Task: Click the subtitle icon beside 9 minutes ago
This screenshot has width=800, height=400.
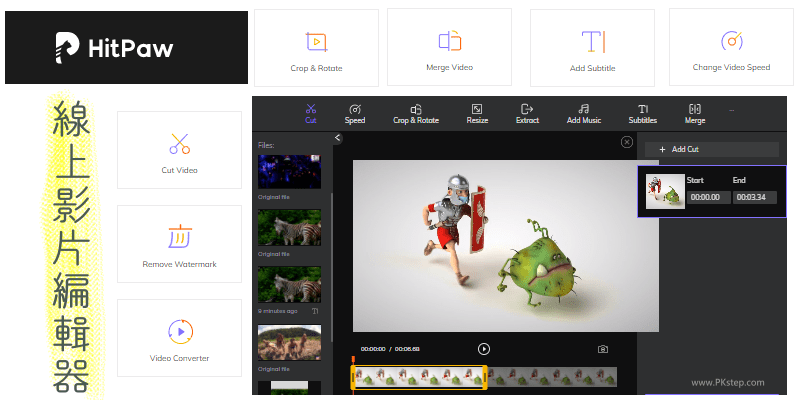Action: (x=315, y=311)
